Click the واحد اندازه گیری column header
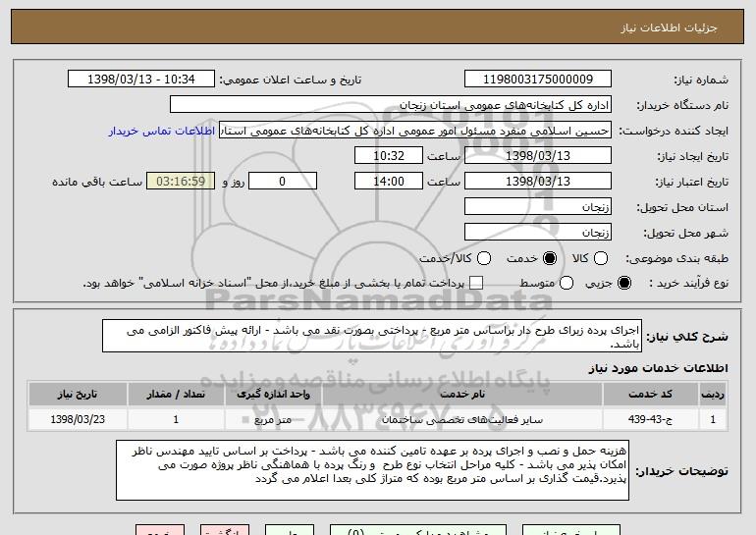The width and height of the screenshot is (756, 535). (x=273, y=395)
